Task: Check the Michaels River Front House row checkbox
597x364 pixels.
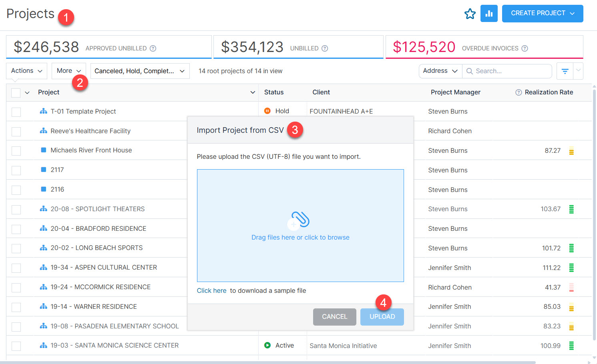Action: 16,150
